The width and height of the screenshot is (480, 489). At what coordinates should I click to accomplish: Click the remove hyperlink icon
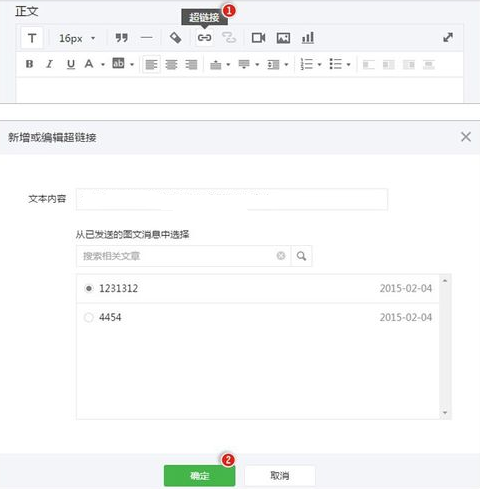(229, 38)
